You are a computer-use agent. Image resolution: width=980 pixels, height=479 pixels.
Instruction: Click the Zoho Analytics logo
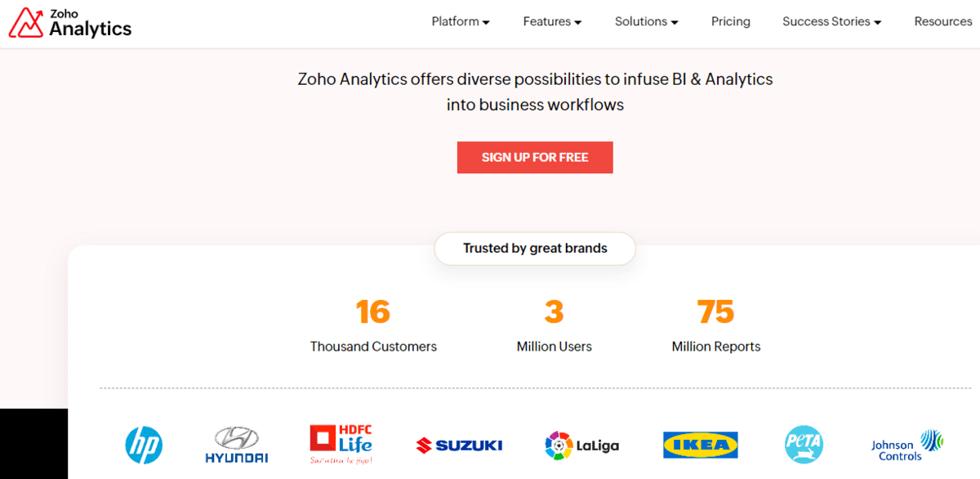coord(69,23)
